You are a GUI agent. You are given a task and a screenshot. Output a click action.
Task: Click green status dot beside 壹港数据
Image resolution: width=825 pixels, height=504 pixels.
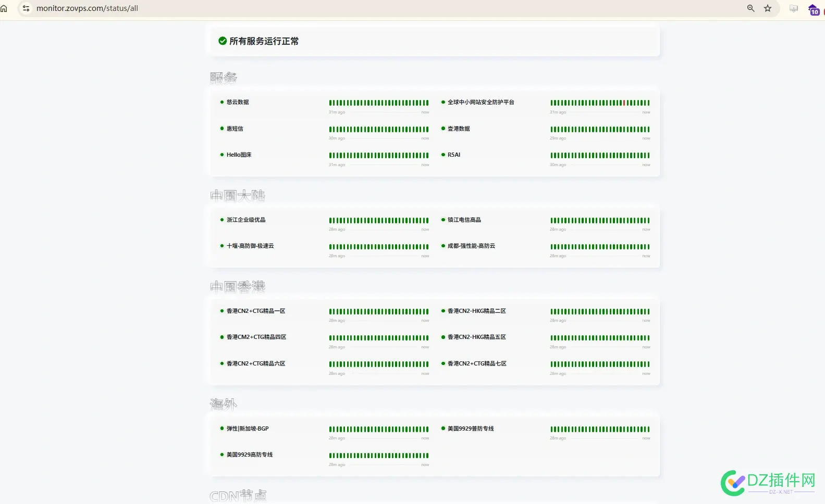[x=443, y=129]
